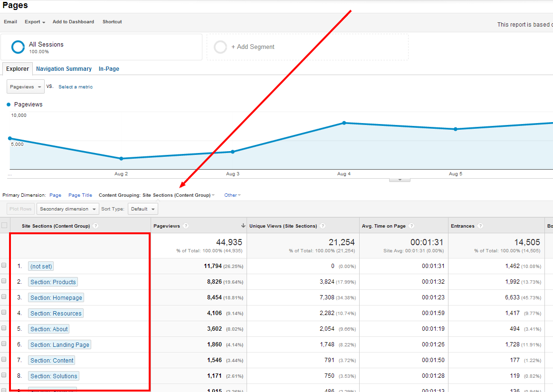553x392 pixels.
Task: Check the box for Section: Products row
Action: tap(4, 281)
